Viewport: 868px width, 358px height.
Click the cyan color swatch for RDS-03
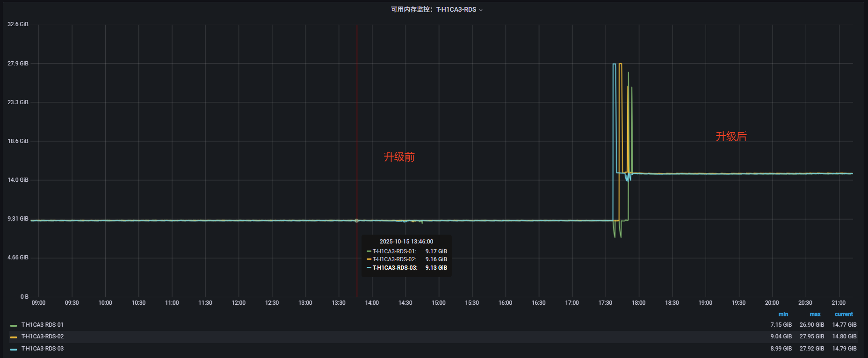click(14, 349)
